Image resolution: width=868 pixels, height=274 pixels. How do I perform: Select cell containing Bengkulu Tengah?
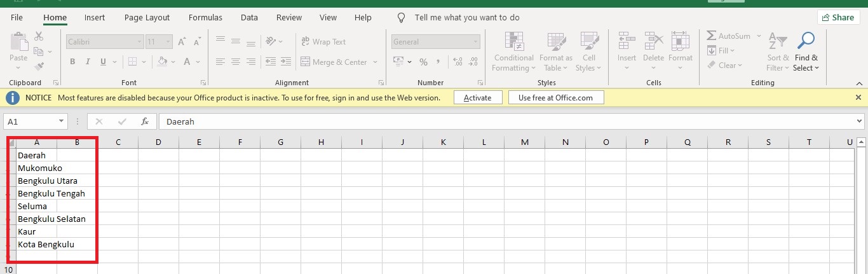click(37, 193)
